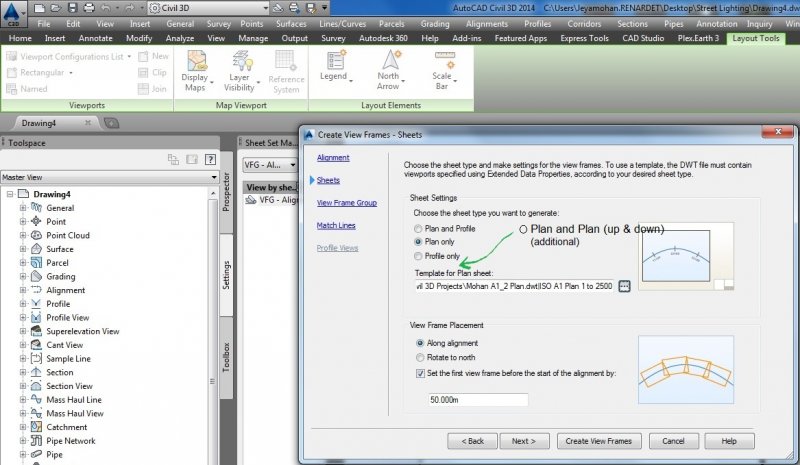Select the Mass Haul Line node
800x465 pixels.
coord(74,400)
